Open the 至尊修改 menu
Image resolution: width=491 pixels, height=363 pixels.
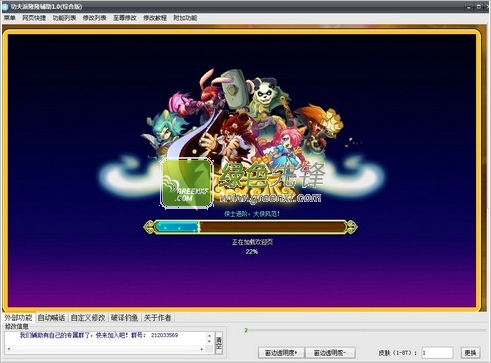tap(125, 18)
